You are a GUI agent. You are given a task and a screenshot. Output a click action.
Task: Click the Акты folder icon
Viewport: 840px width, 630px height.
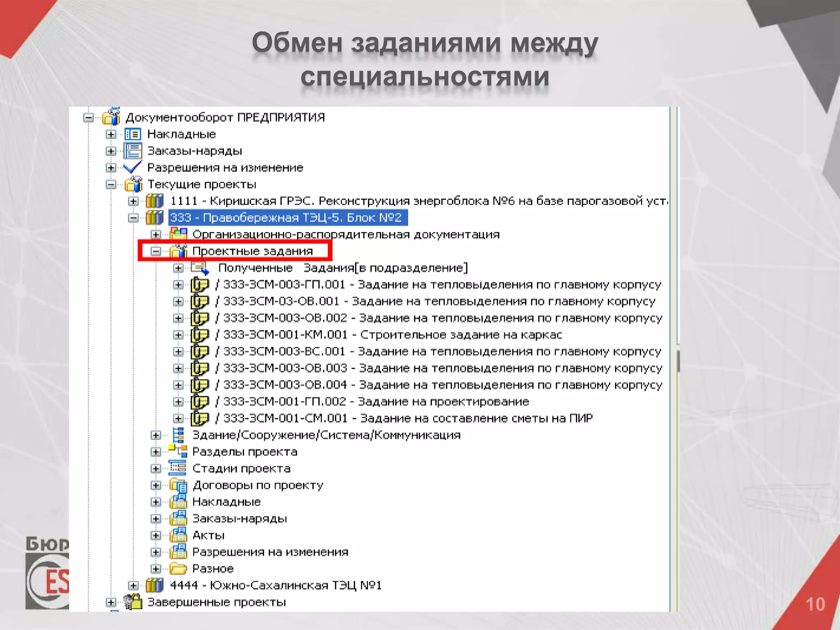(x=178, y=535)
